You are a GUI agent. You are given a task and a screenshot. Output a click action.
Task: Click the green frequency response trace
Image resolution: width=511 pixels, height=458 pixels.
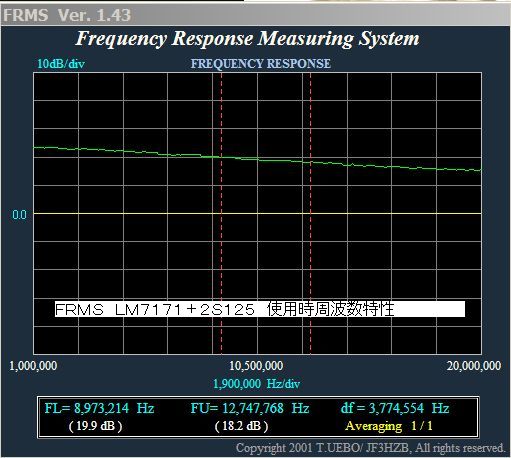[x=257, y=159]
